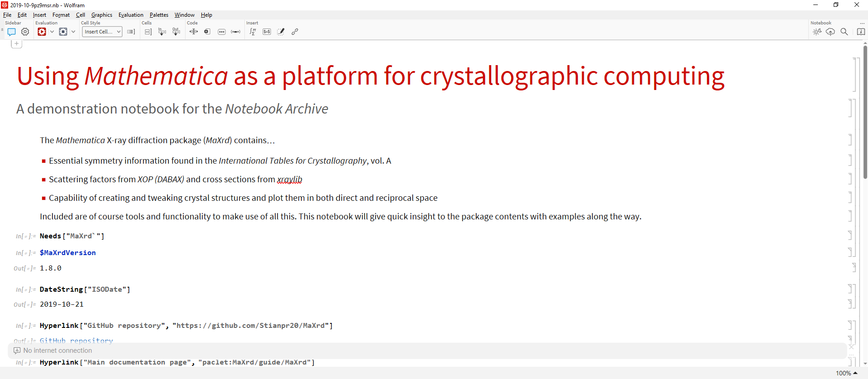Screen dimensions: 868x379
Task: Click the insert Out cell below icon
Action: click(176, 32)
